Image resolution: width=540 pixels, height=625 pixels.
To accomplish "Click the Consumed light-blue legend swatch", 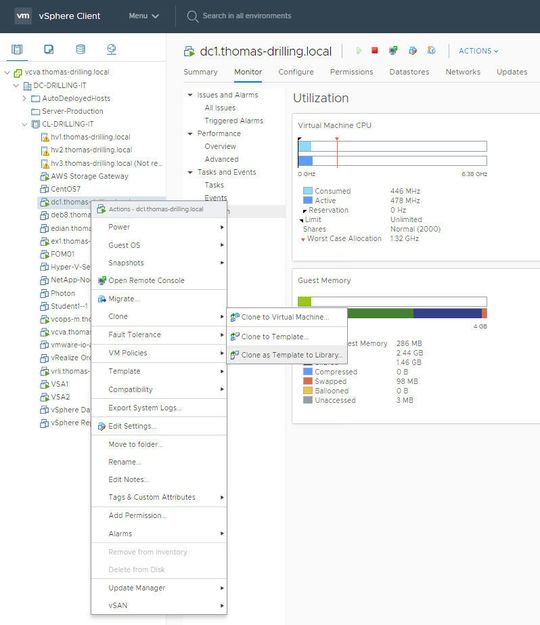I will click(x=308, y=191).
